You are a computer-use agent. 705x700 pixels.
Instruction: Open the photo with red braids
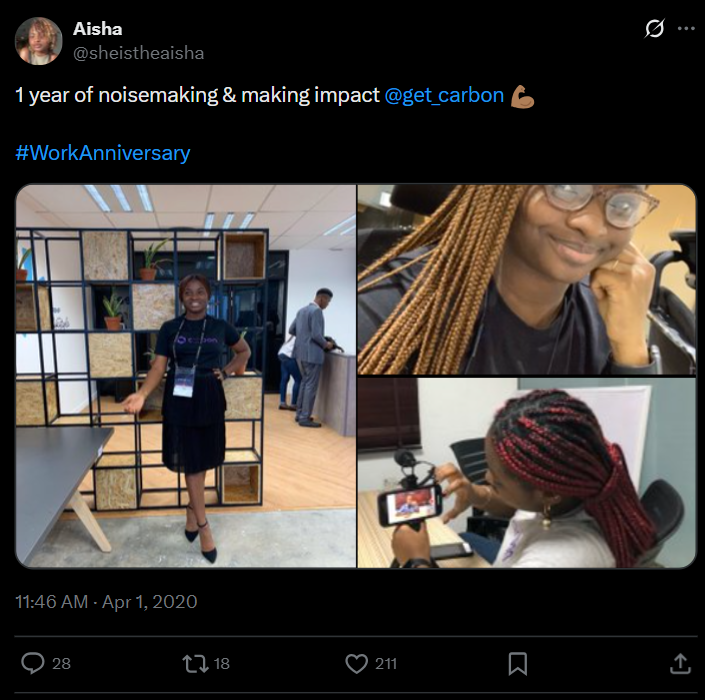point(527,473)
